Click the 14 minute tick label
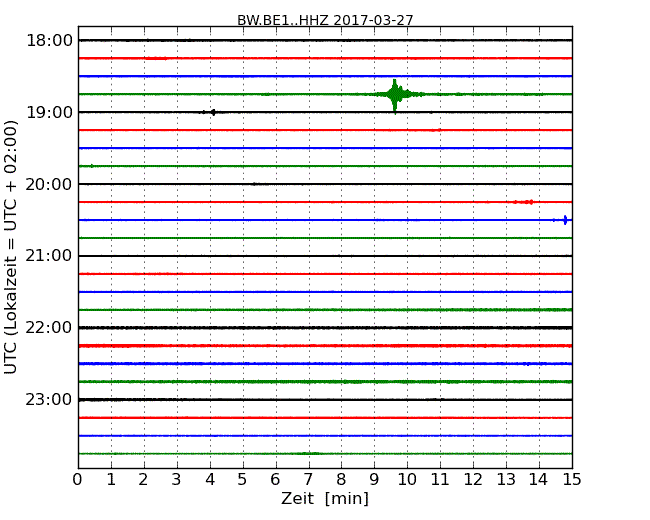650x520 pixels. pyautogui.click(x=539, y=479)
